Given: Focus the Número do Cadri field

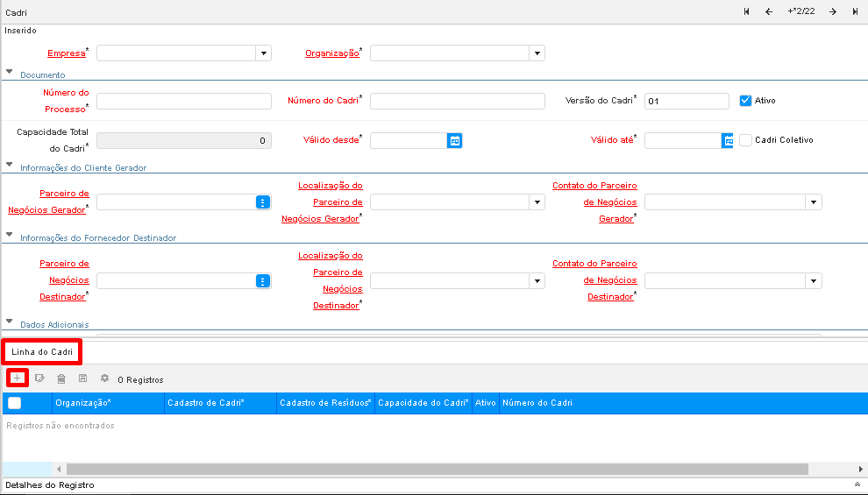Looking at the screenshot, I should tap(458, 102).
